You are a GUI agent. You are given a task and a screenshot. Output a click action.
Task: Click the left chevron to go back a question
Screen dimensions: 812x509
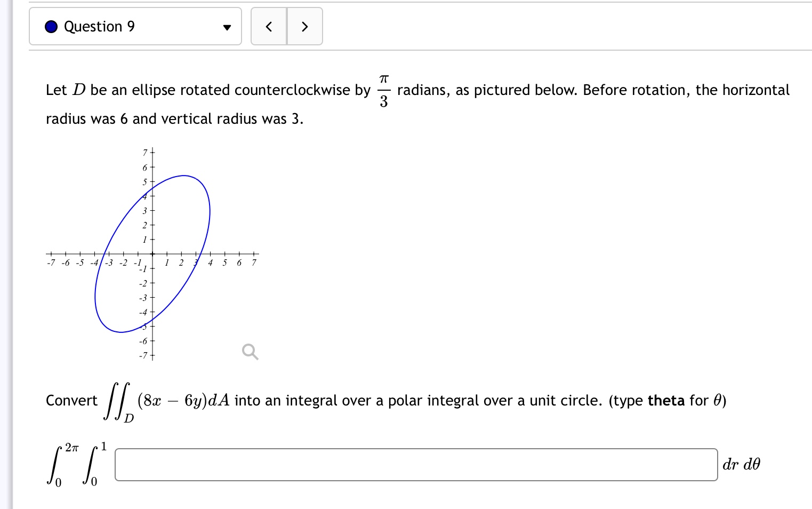[x=269, y=26]
